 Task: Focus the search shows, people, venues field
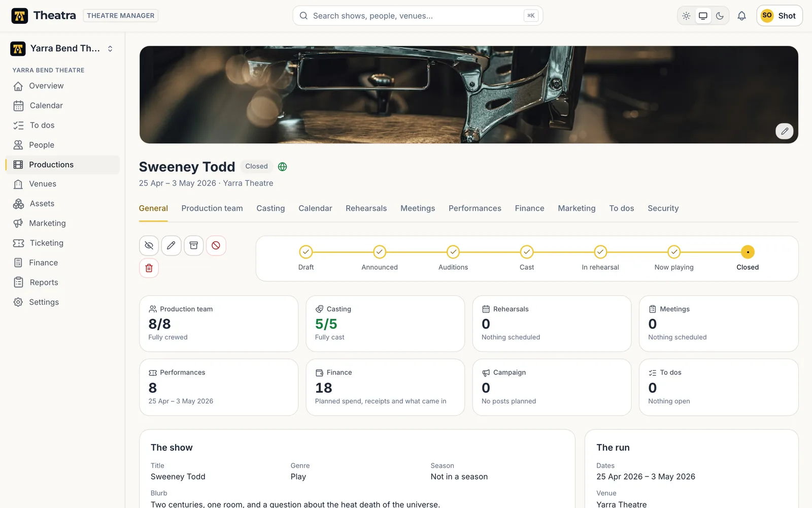418,16
